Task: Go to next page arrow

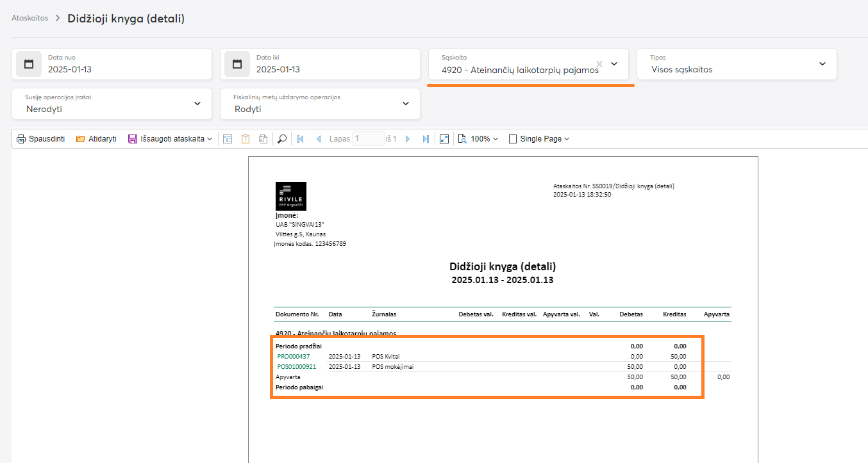Action: pyautogui.click(x=408, y=139)
